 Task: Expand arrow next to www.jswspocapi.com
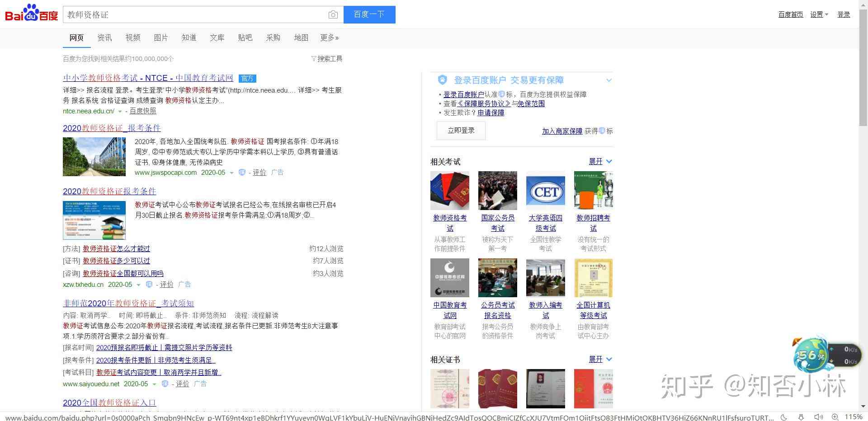(231, 173)
